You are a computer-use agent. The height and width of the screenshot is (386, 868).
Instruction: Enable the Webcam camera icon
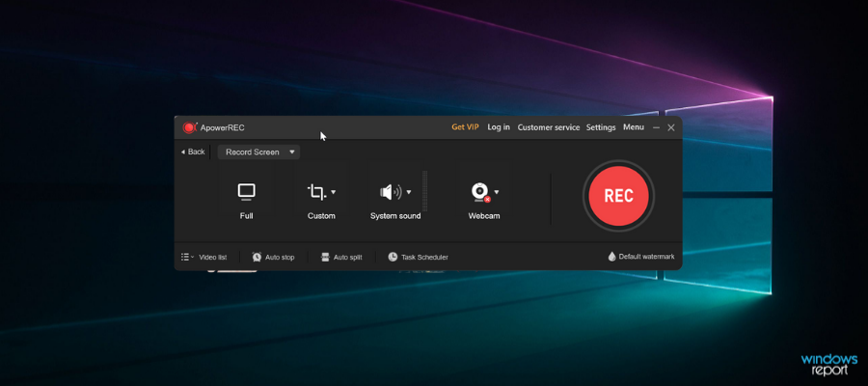point(480,192)
